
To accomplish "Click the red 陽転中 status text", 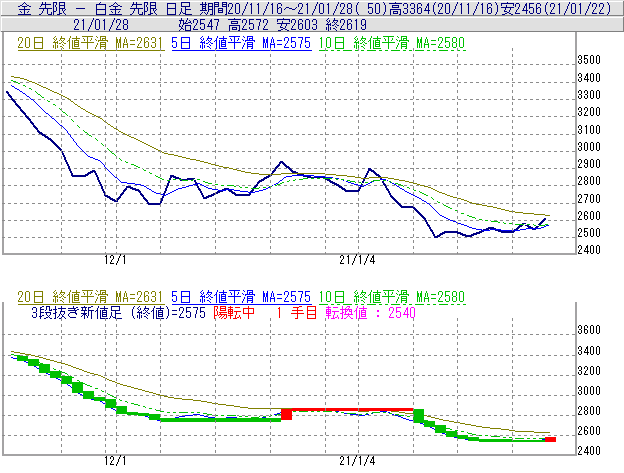I will click(x=234, y=313).
